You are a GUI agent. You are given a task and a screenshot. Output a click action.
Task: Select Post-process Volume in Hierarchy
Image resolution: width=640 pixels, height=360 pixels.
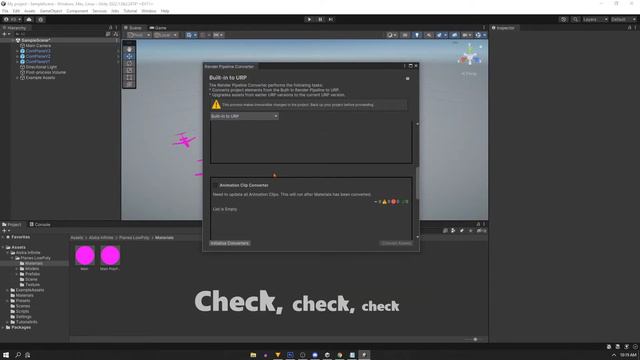46,72
